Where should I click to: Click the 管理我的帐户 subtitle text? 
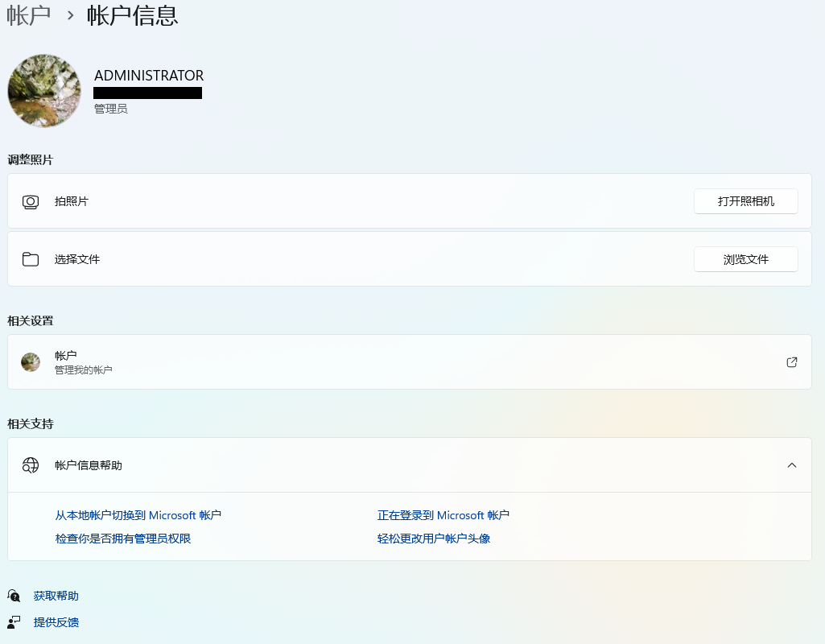click(x=83, y=369)
